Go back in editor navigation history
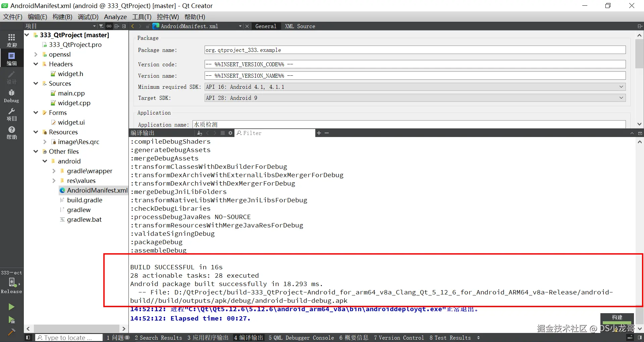The height and width of the screenshot is (342, 644). tap(133, 26)
